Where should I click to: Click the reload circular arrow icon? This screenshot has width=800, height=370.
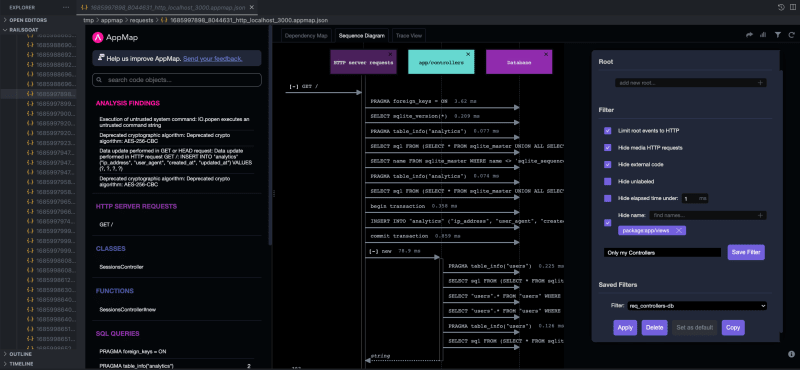click(x=792, y=35)
